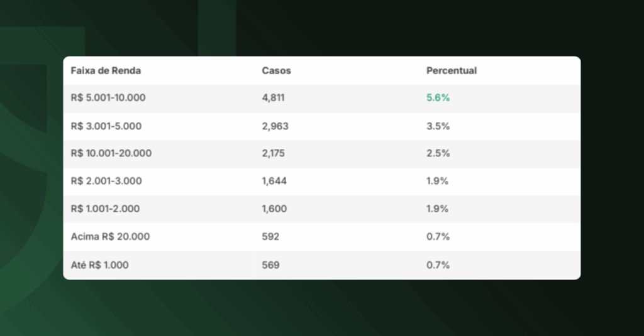Screen dimensions: 644x336
Task: Select the R$ 2.001-3.000 row label
Action: tap(106, 182)
